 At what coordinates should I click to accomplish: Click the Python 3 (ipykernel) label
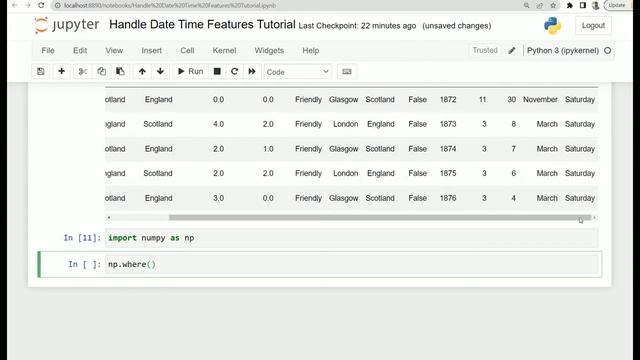[563, 51]
